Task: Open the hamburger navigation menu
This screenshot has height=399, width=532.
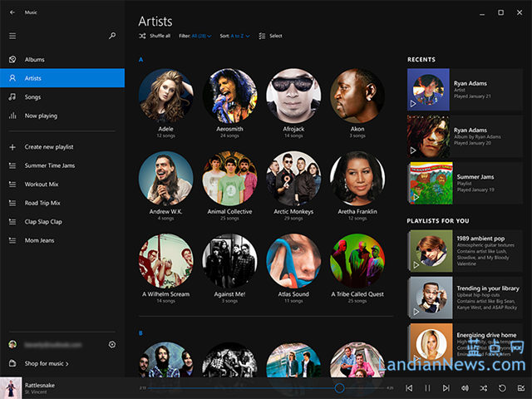Action: 12,36
